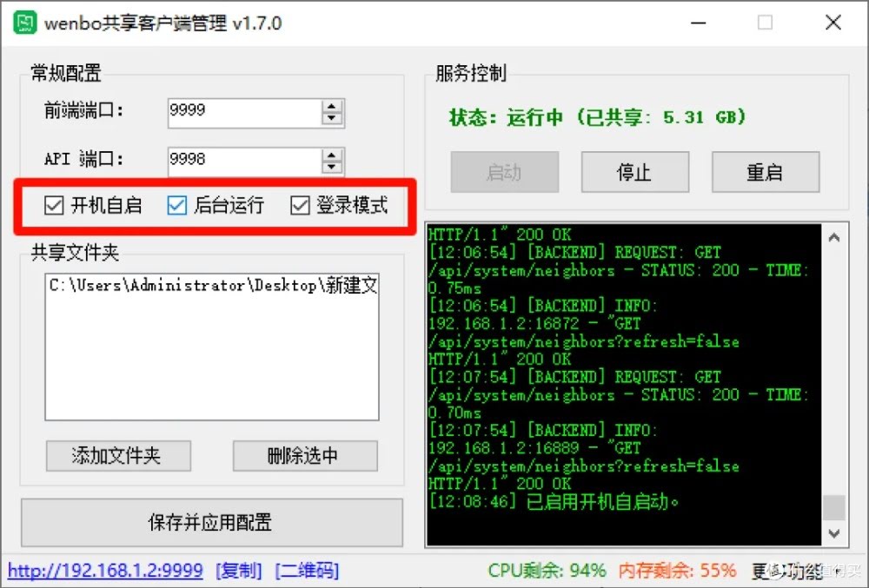Select the shared folder path in list

213,285
